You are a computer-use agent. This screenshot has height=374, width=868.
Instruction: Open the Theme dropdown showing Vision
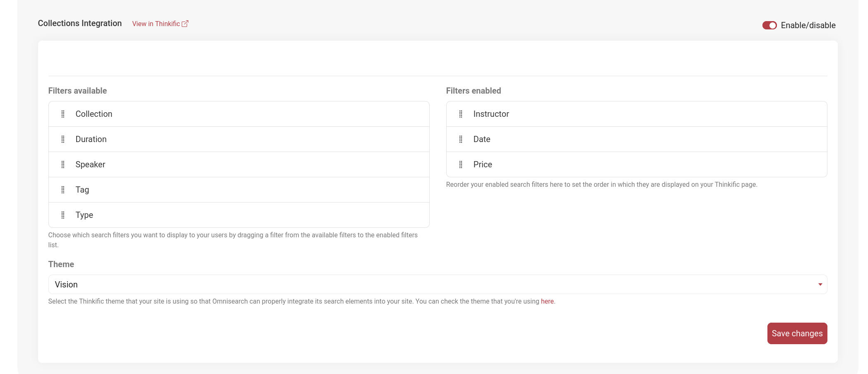coord(437,285)
